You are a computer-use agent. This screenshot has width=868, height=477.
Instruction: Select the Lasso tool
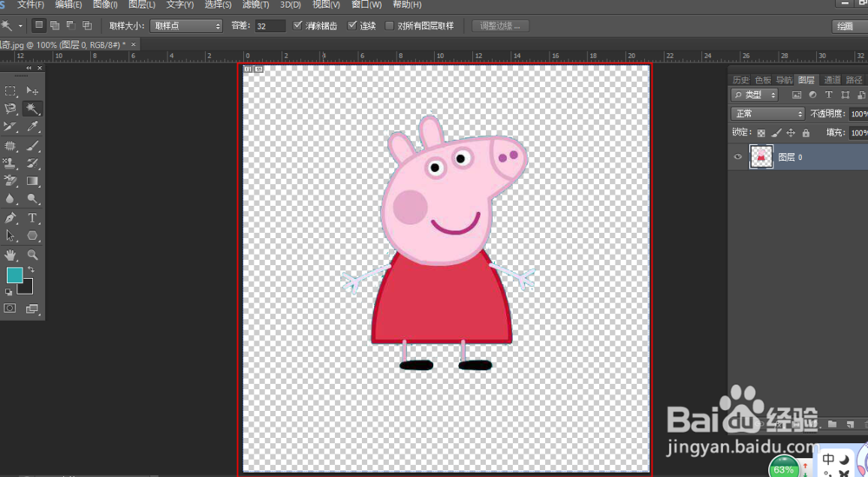(10, 109)
